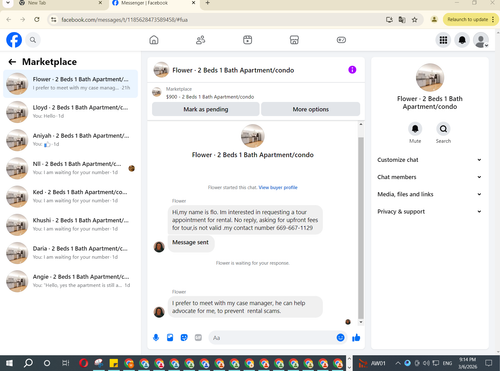Switch to the Messenger | Facebook tab
The height and width of the screenshot is (371, 500).
tap(154, 3)
